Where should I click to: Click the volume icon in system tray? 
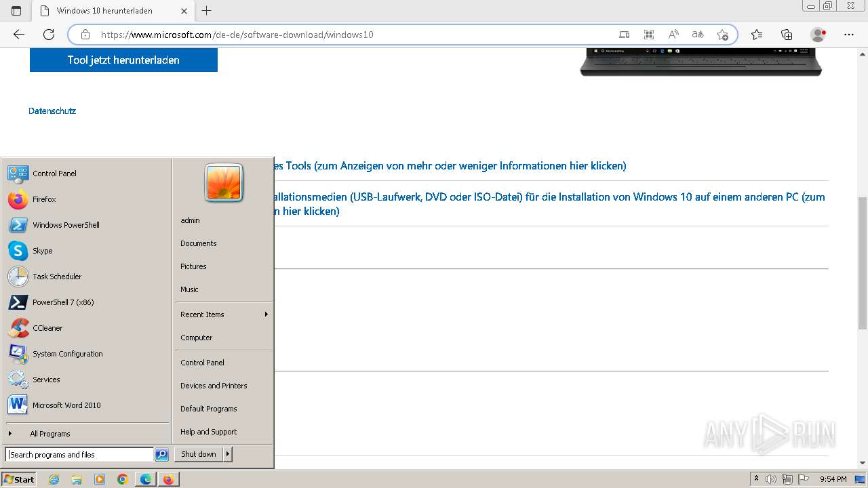point(771,479)
